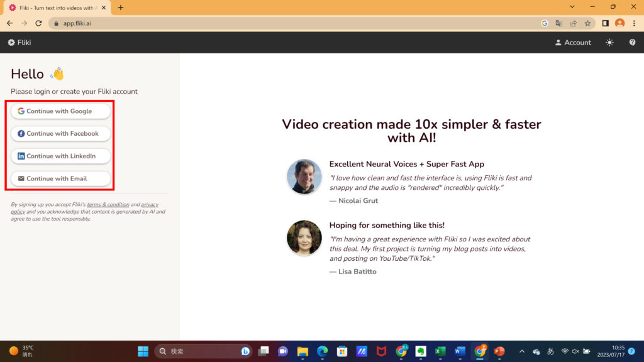Click the taskbar search box
The image size is (644, 362).
coord(204,351)
